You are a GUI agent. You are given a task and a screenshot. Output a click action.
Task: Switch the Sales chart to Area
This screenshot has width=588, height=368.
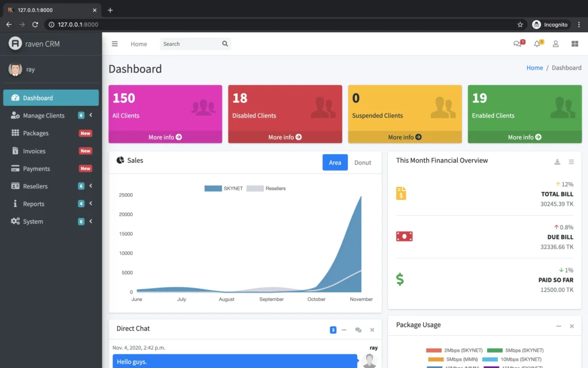point(335,162)
